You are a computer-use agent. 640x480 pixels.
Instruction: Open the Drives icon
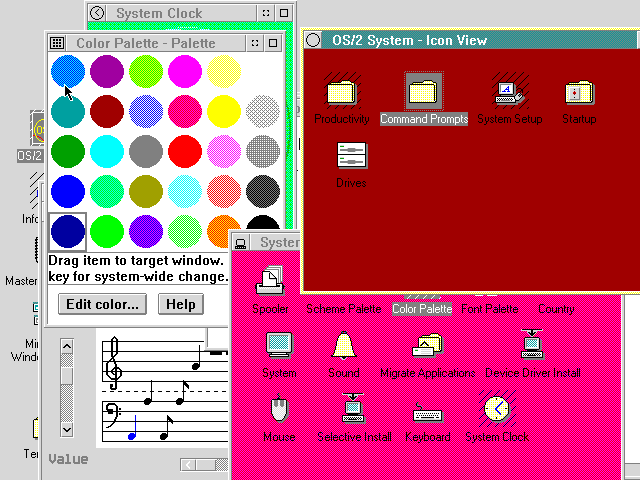[352, 155]
